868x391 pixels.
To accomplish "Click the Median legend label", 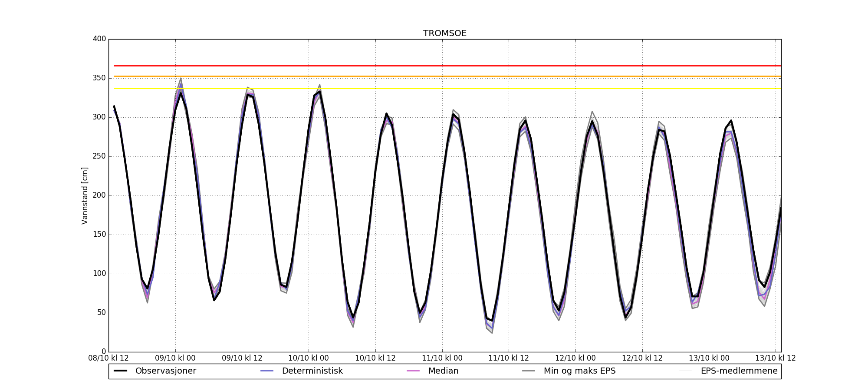I will pos(443,371).
